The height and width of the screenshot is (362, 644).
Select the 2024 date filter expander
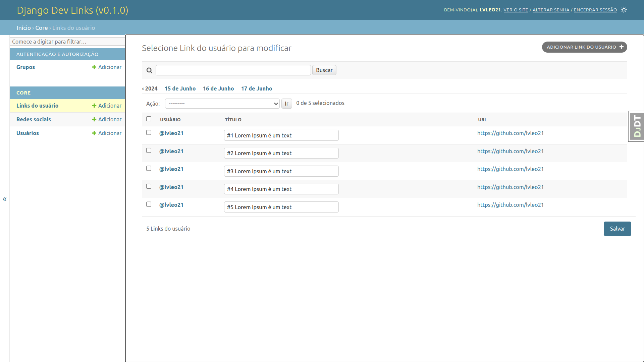149,88
